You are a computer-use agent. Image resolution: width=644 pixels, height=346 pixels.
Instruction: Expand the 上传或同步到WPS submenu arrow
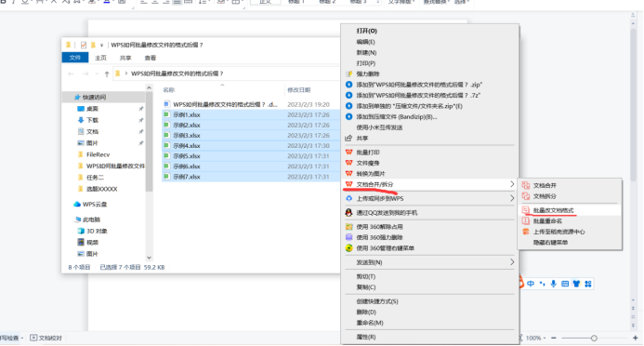512,198
